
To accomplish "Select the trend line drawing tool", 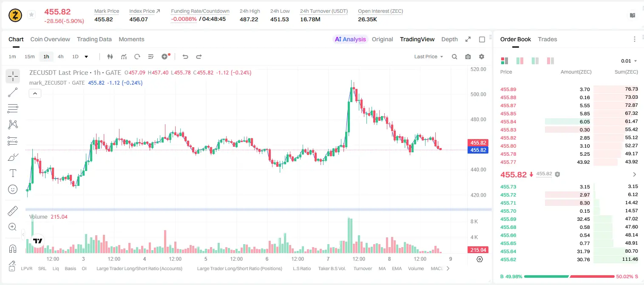I will tap(13, 92).
